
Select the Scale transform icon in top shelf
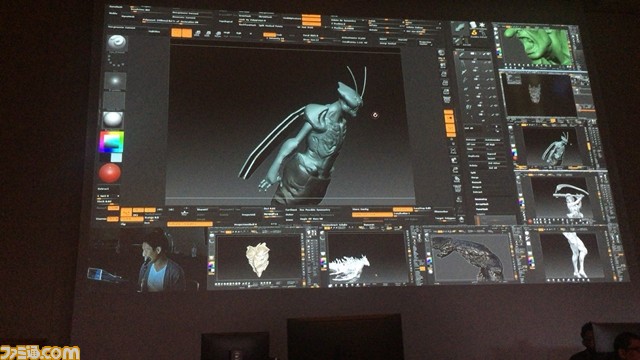point(208,33)
